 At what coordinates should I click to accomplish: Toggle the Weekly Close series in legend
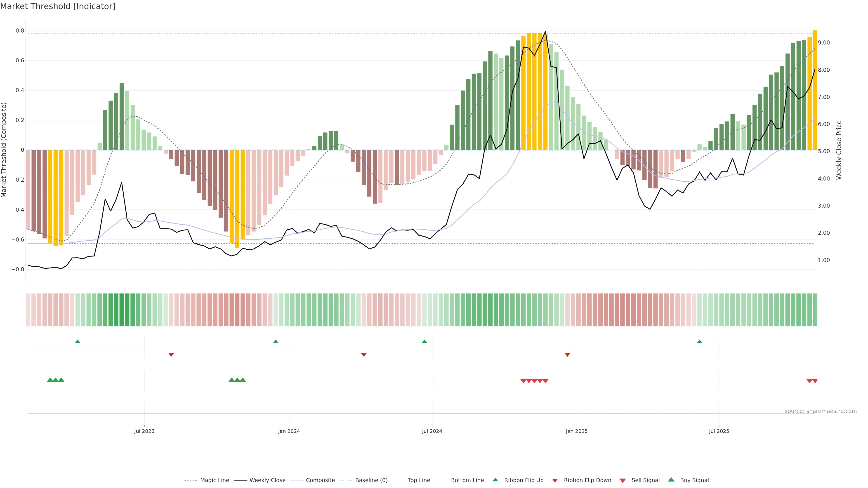(x=267, y=480)
